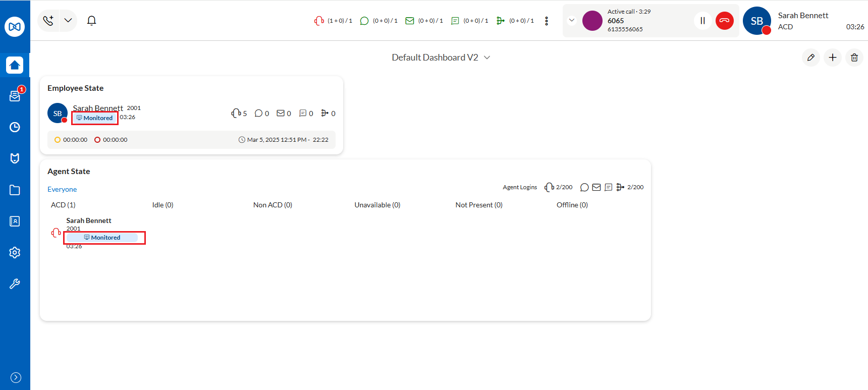The image size is (868, 390).
Task: Open the contacts directory icon in sidebar
Action: click(x=15, y=221)
